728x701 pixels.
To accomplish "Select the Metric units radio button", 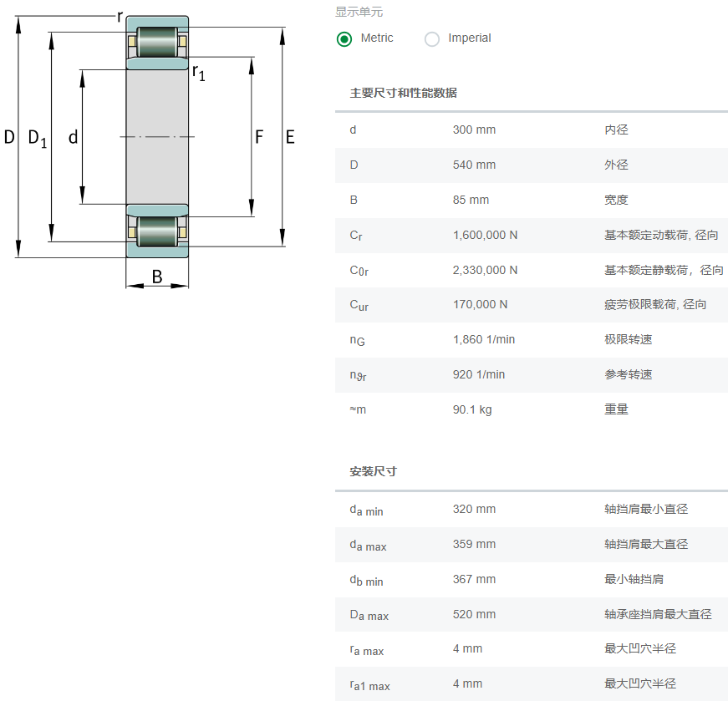I will pyautogui.click(x=344, y=39).
